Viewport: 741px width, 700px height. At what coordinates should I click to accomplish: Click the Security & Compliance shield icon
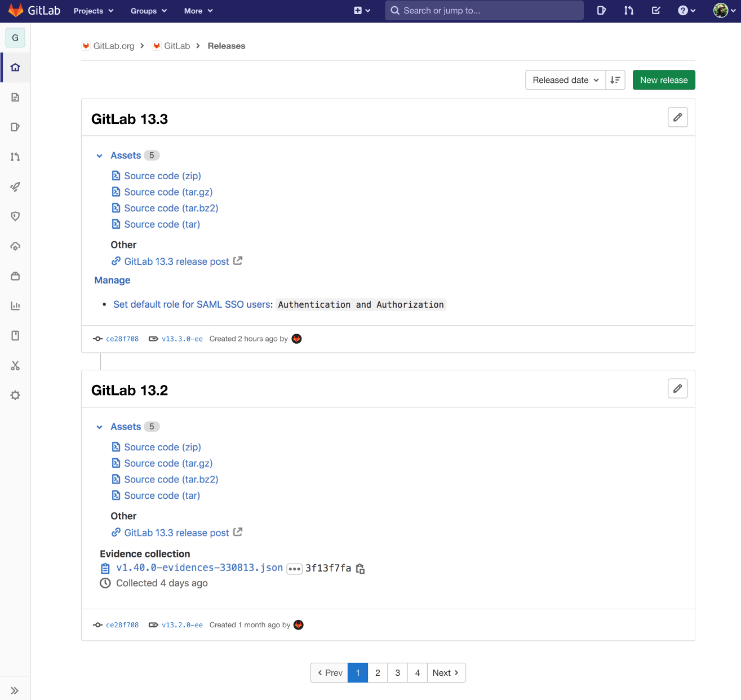coord(15,216)
